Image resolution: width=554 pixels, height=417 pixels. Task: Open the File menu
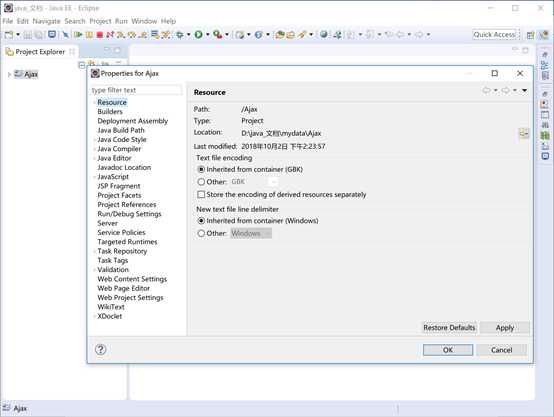coord(7,21)
